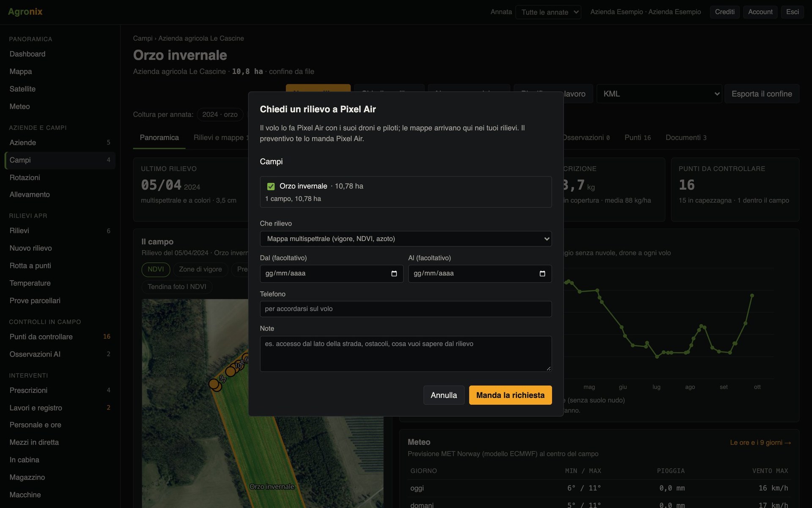This screenshot has width=812, height=508.
Task: Click the Al date input field
Action: click(480, 273)
